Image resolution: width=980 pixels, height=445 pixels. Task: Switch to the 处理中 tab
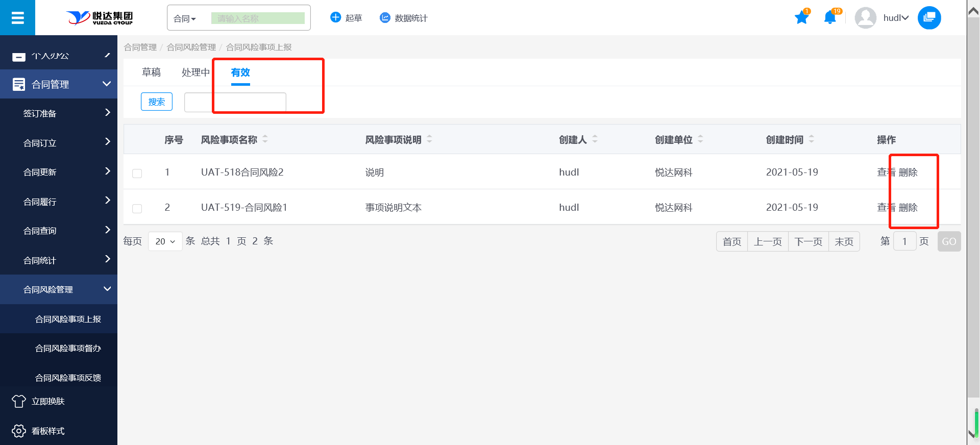[x=195, y=72]
